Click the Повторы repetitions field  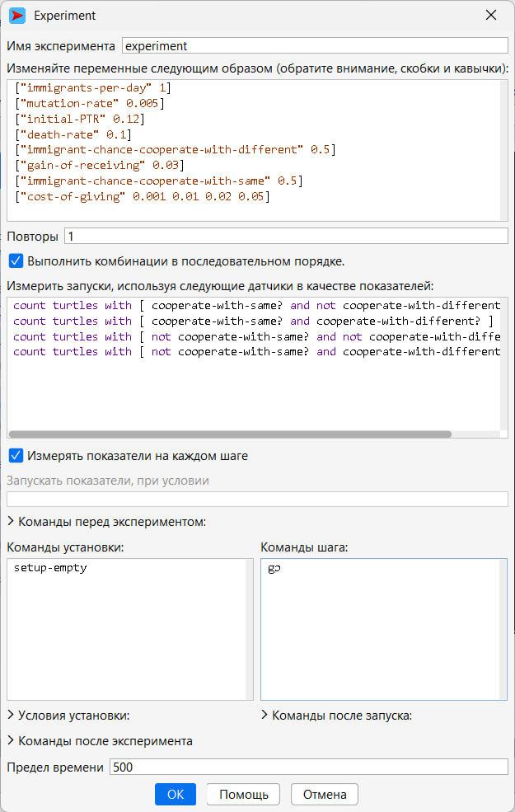(286, 237)
